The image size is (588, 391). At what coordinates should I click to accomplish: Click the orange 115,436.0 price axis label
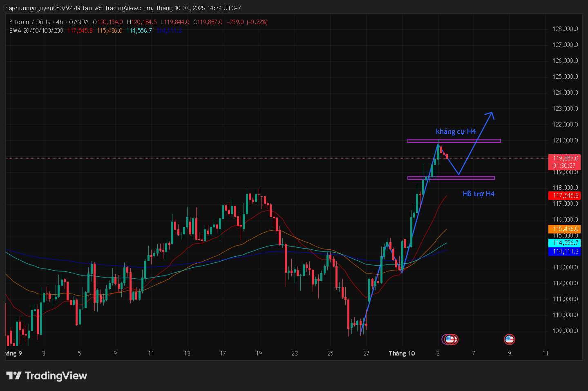[565, 229]
